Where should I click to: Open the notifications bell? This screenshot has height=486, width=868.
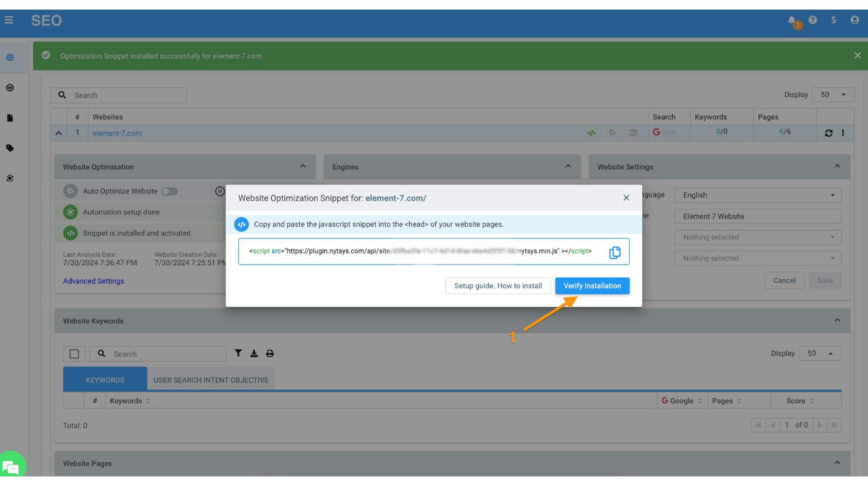[792, 20]
